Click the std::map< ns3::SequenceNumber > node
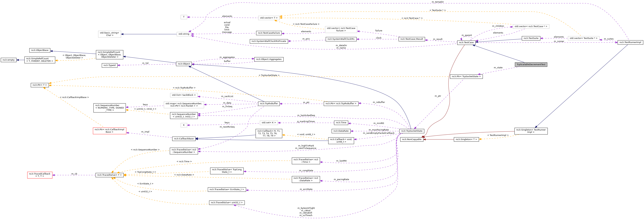644x219 pixels. pos(184,105)
